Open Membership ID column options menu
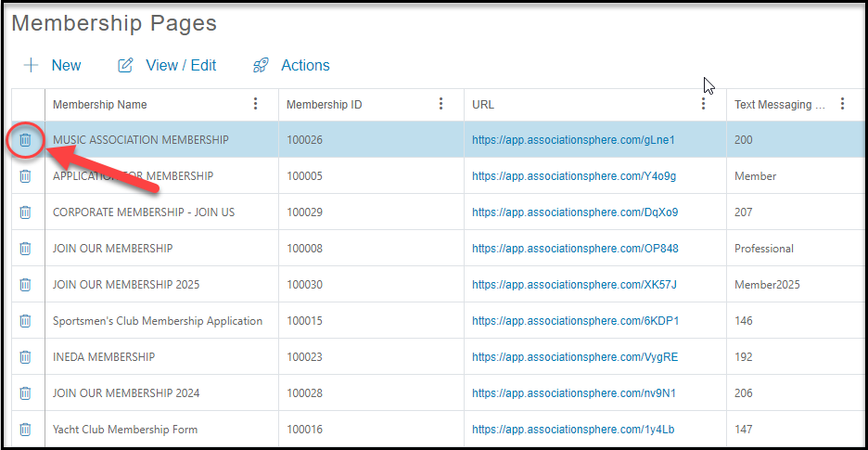 tap(441, 104)
